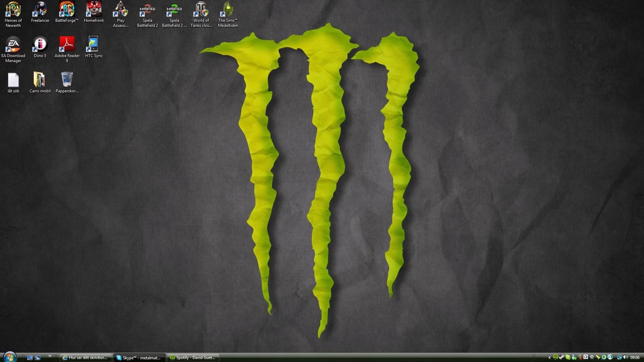644x362 pixels.
Task: Click the Skype status tray icon
Action: (568, 357)
